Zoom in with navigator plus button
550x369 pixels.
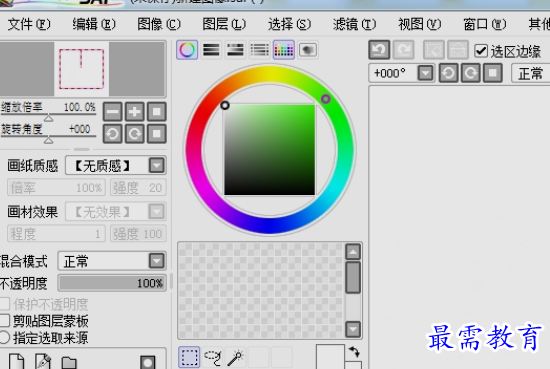(135, 112)
